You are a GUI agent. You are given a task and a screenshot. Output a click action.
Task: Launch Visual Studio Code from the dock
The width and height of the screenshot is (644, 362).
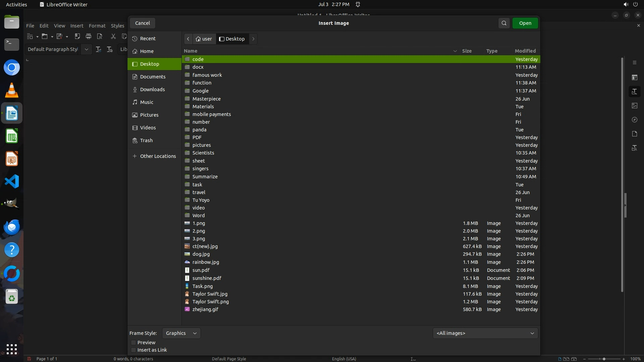click(12, 181)
